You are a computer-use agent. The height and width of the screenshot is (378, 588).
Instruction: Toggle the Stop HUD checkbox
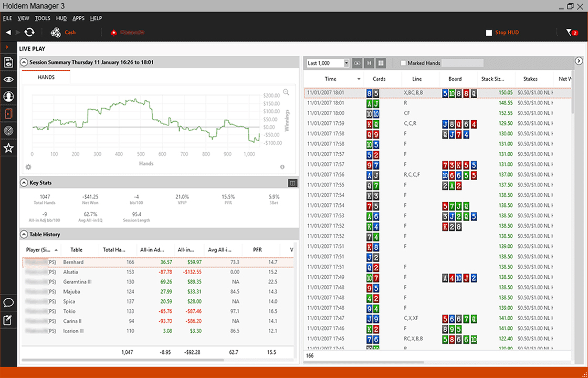(489, 33)
